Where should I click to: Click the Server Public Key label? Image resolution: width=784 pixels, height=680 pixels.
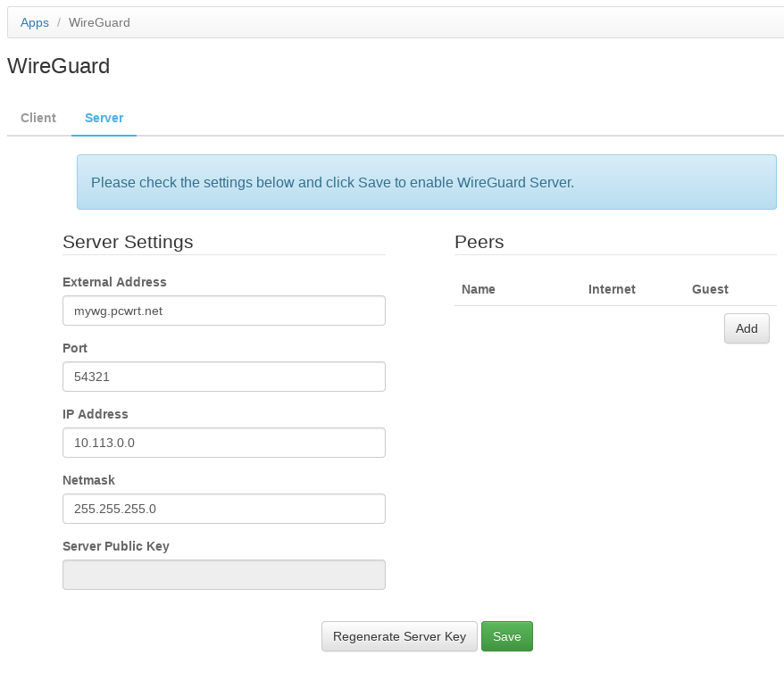pyautogui.click(x=116, y=546)
